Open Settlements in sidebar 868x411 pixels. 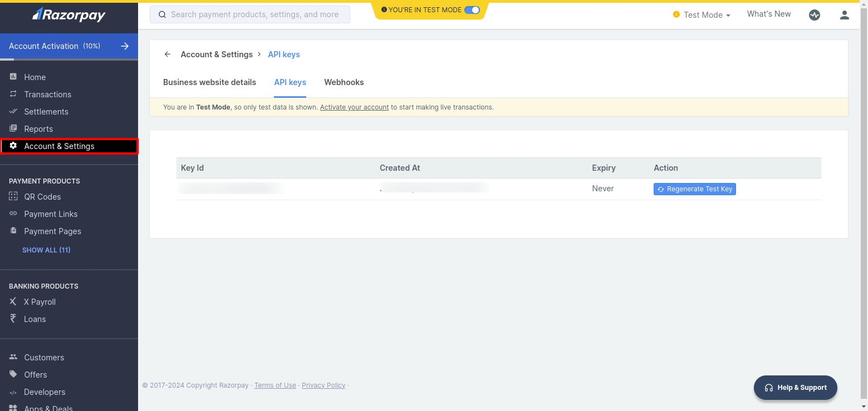tap(46, 112)
